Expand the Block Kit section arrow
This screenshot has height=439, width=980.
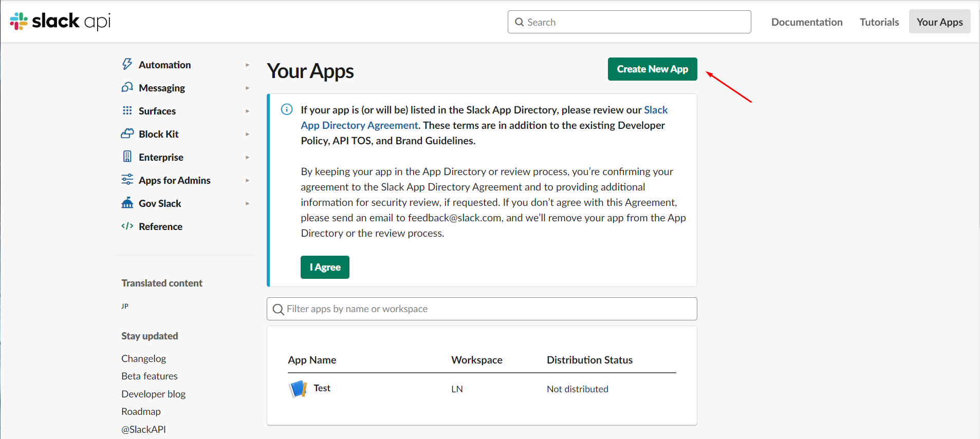(247, 134)
